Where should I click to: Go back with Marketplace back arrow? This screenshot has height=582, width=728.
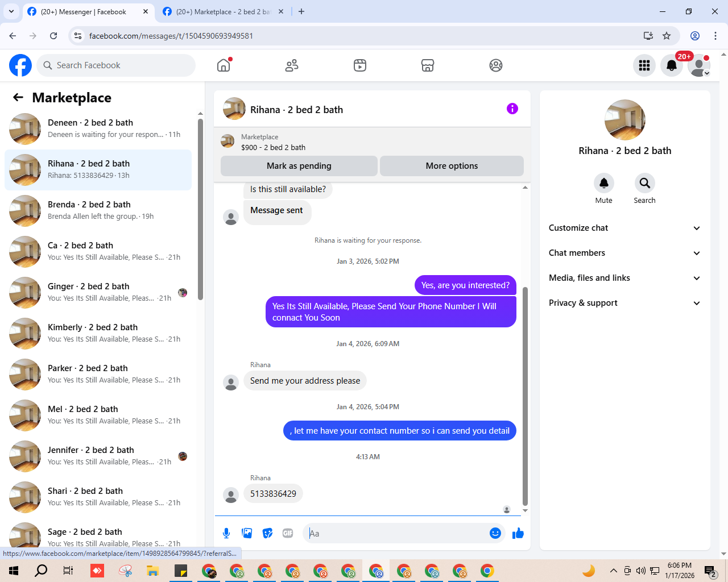tap(18, 97)
